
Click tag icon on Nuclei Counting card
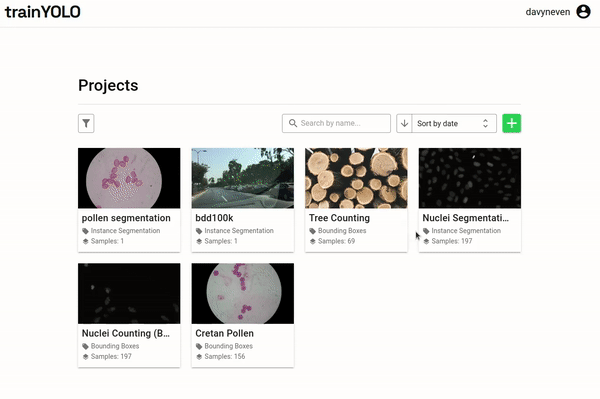pos(85,346)
